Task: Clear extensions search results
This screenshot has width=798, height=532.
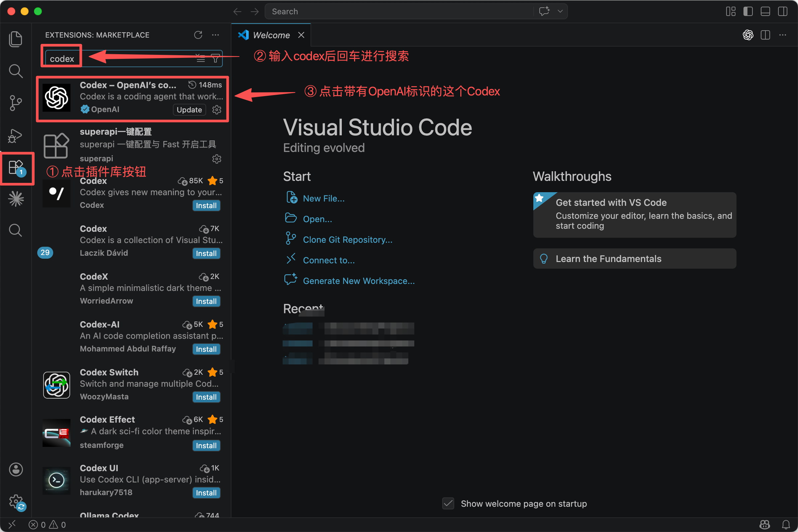Action: (200, 59)
